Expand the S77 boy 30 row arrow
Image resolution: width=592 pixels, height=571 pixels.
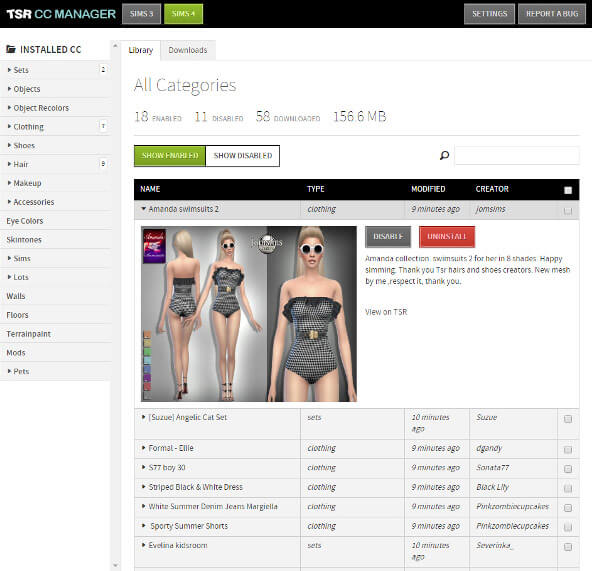coord(143,467)
